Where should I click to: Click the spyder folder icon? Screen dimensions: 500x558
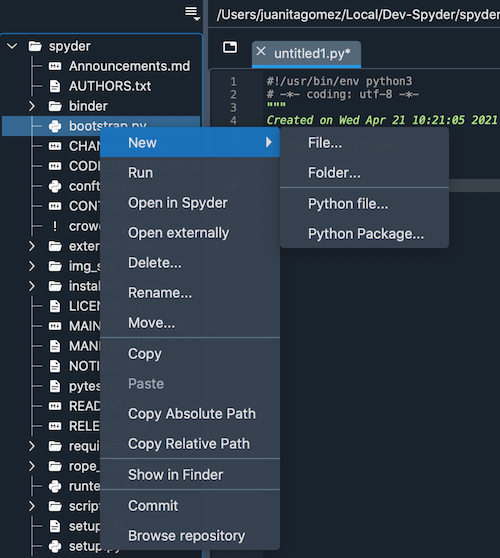pos(35,46)
